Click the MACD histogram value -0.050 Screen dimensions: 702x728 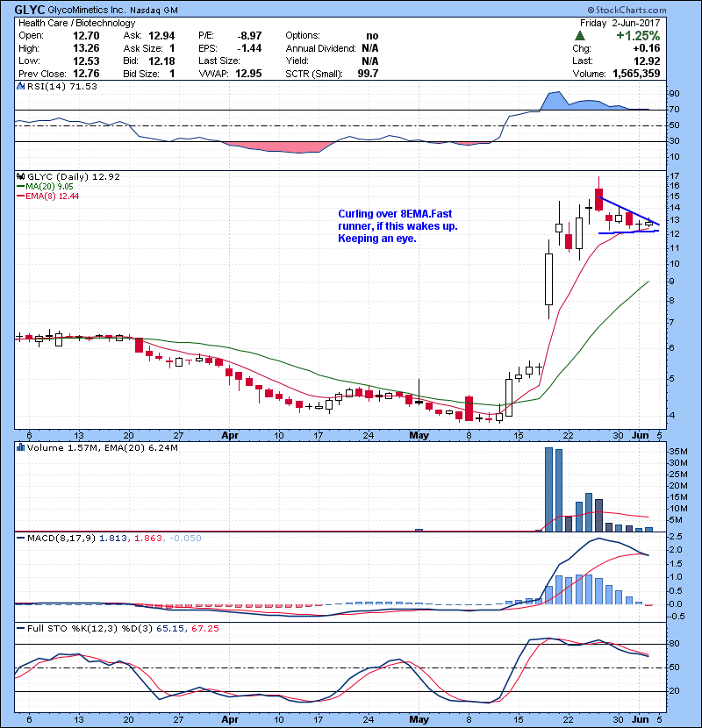(185, 539)
